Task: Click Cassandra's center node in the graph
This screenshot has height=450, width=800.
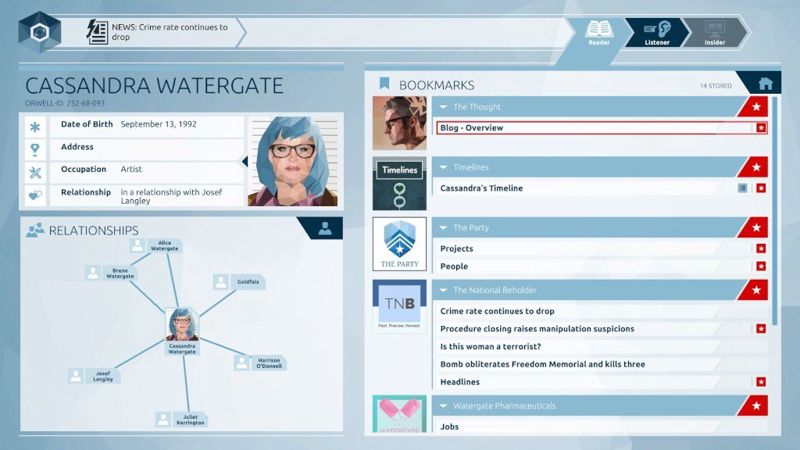Action: 182,331
